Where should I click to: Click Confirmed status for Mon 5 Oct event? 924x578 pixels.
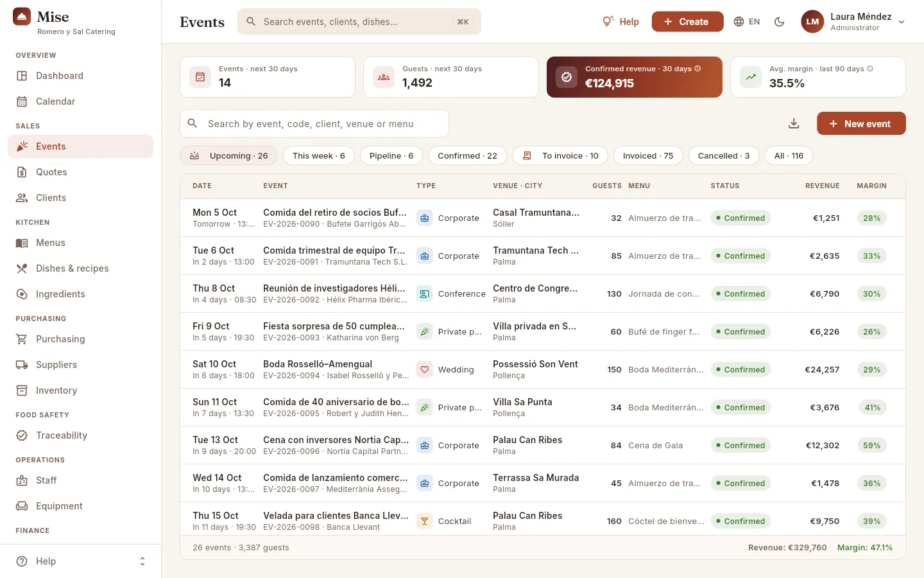pyautogui.click(x=740, y=218)
